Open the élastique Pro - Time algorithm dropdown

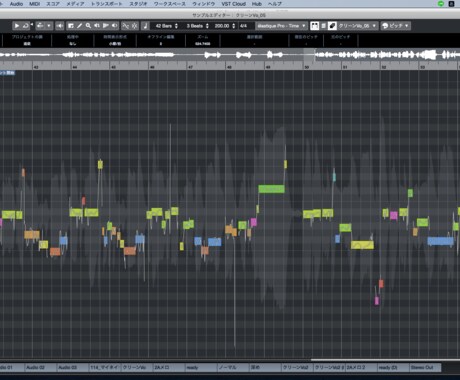281,26
